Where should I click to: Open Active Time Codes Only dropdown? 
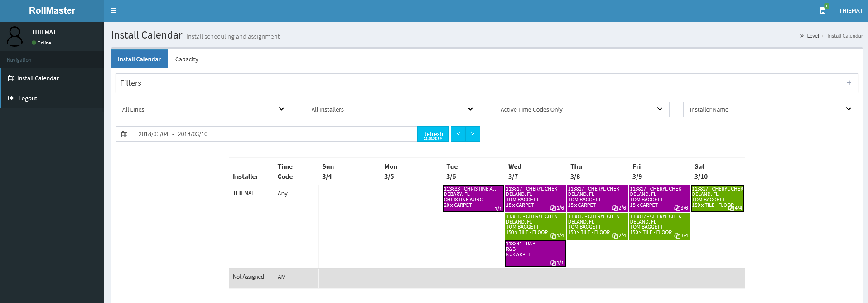[x=581, y=109]
